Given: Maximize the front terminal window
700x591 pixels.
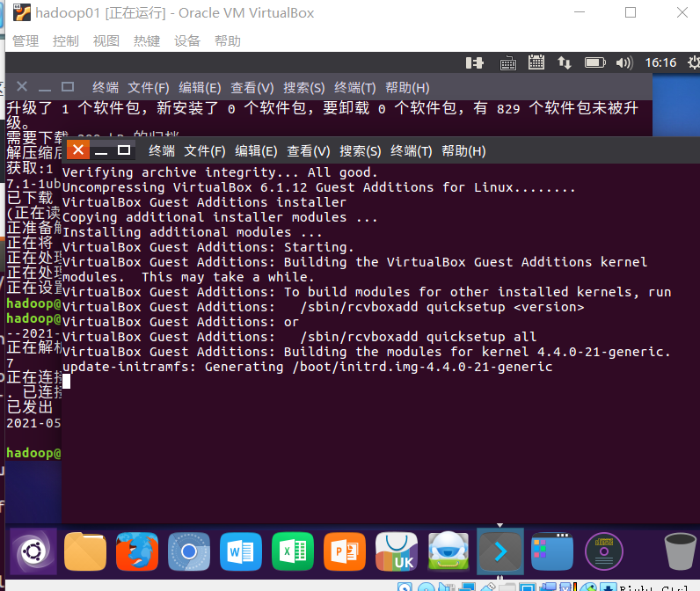Looking at the screenshot, I should [124, 150].
